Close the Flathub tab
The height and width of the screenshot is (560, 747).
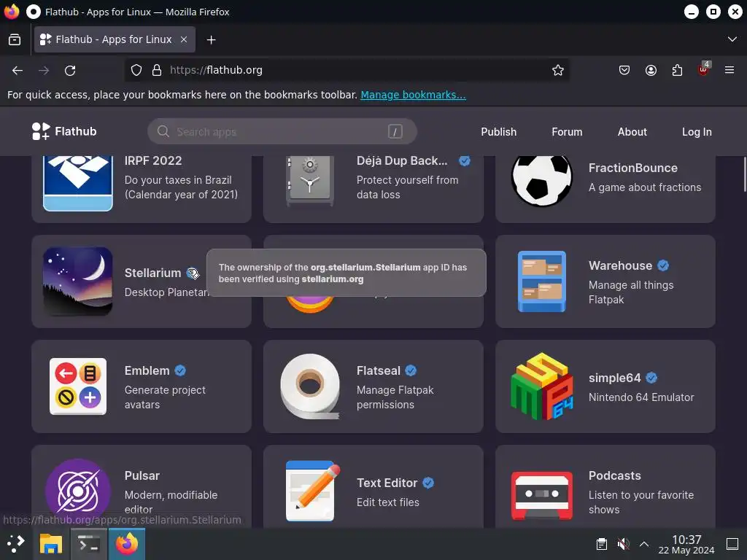point(183,39)
